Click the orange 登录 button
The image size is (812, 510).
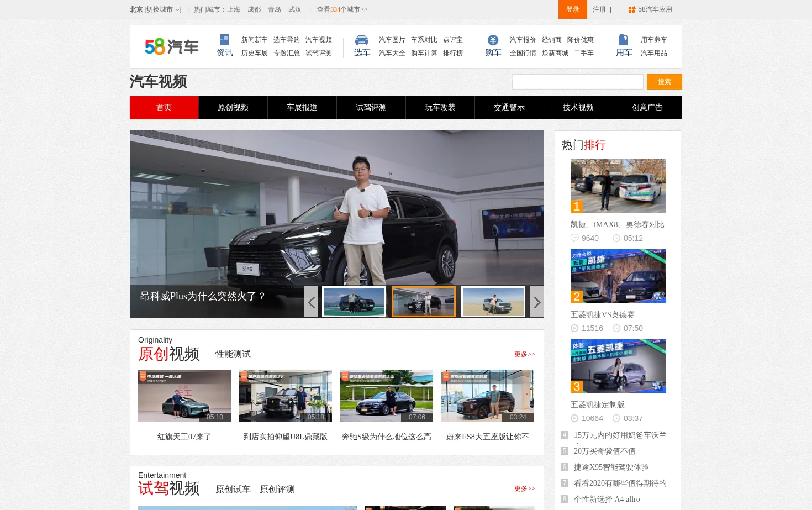573,9
